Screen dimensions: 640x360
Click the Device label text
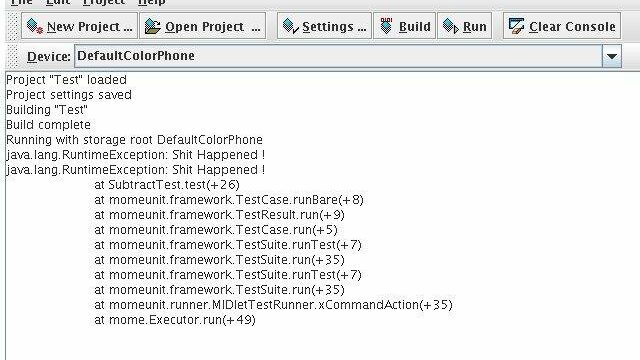[x=49, y=56]
